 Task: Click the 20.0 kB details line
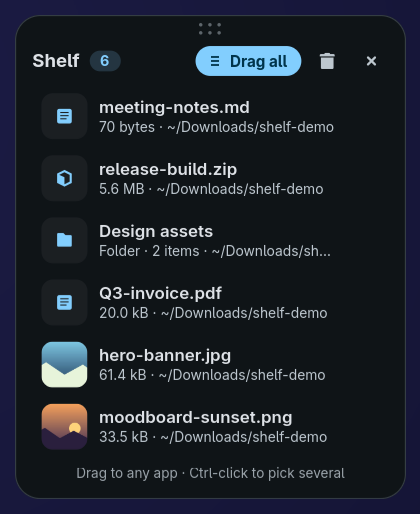tap(213, 313)
